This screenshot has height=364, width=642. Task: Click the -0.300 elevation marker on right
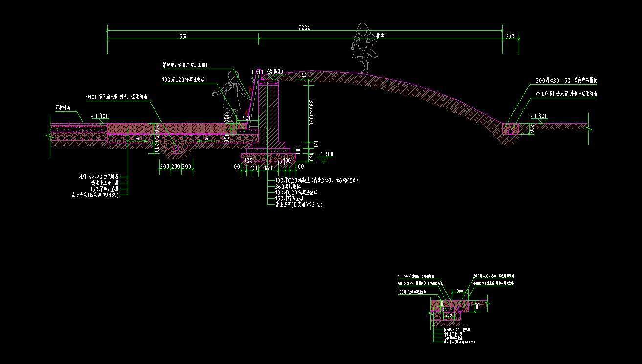pyautogui.click(x=539, y=116)
